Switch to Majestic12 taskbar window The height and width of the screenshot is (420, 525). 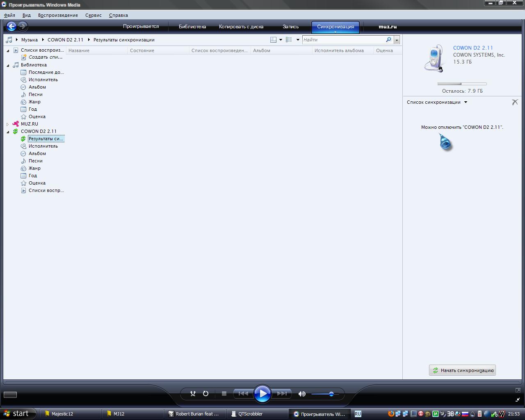tap(70, 414)
